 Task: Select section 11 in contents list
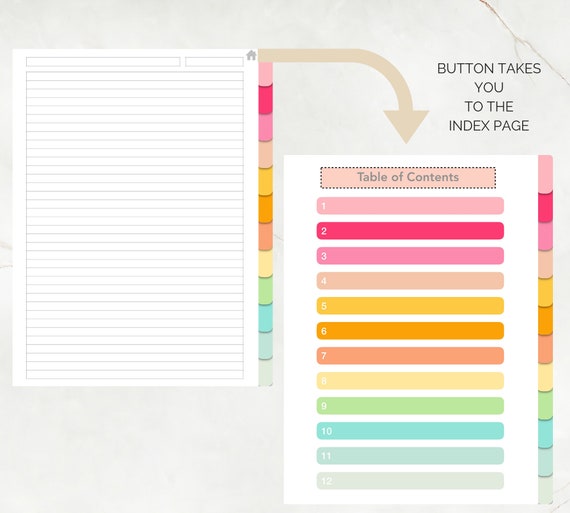[410, 456]
